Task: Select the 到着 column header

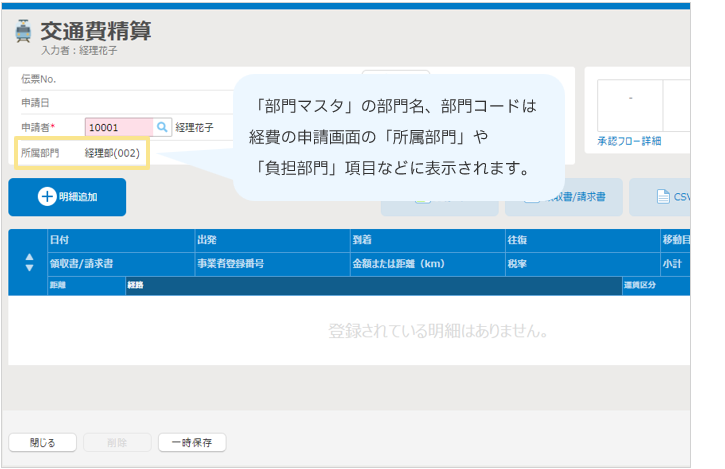Action: click(x=362, y=240)
